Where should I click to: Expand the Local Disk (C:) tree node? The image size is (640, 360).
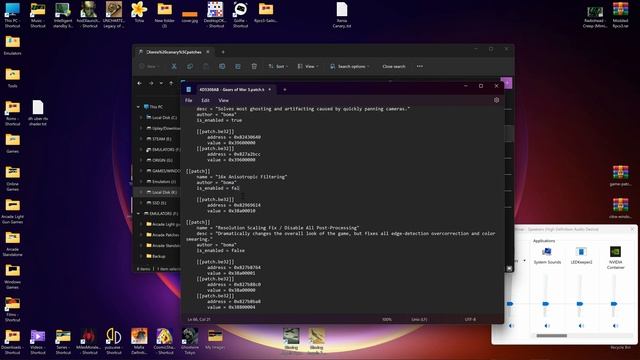coord(141,118)
